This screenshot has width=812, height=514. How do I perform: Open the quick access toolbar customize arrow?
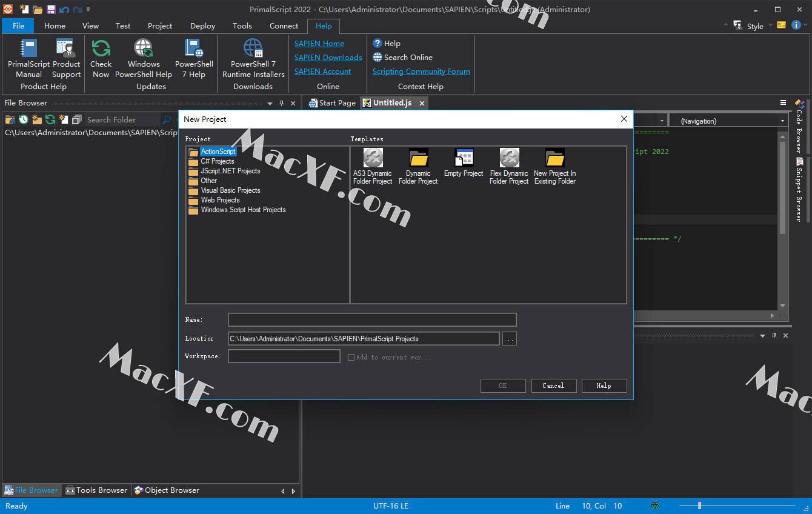pos(88,9)
